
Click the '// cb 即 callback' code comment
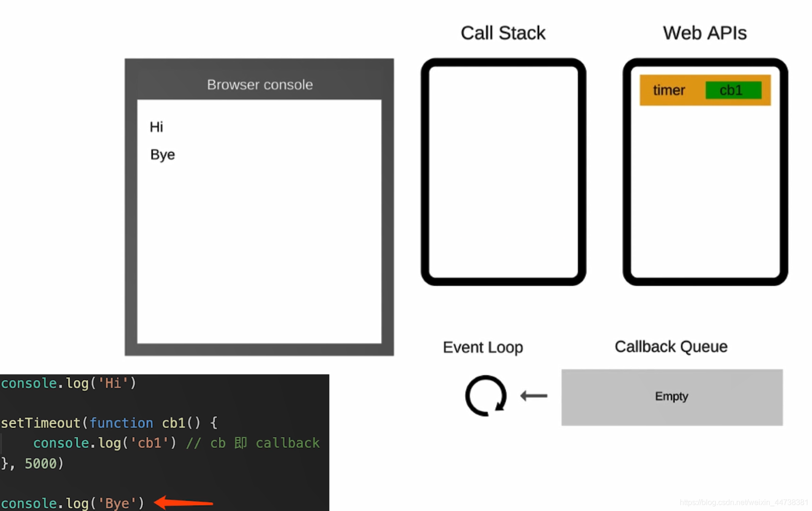[253, 443]
